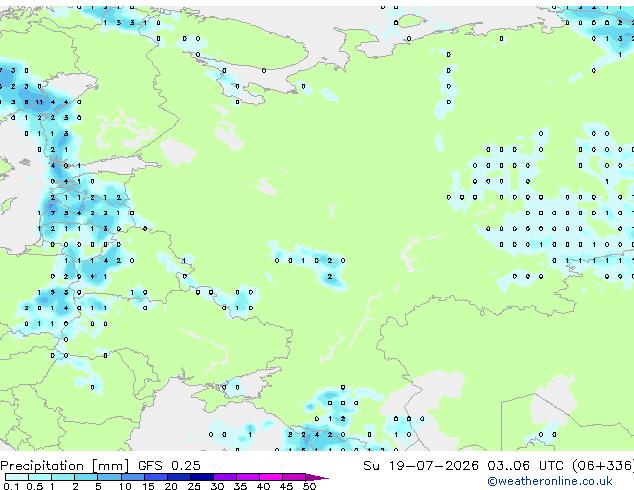Click the '25' legend label
This screenshot has width=634, height=490.
click(x=194, y=486)
